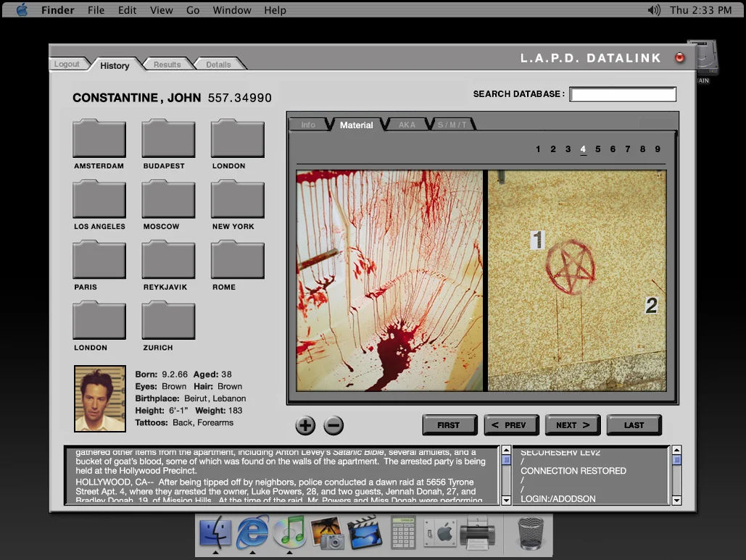Image resolution: width=746 pixels, height=560 pixels.
Task: Click the blood-splatter evidence photo
Action: click(389, 280)
